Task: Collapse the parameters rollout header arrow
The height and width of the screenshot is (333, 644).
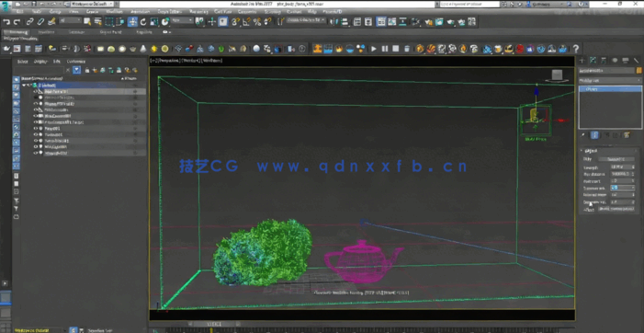Action: tap(582, 151)
